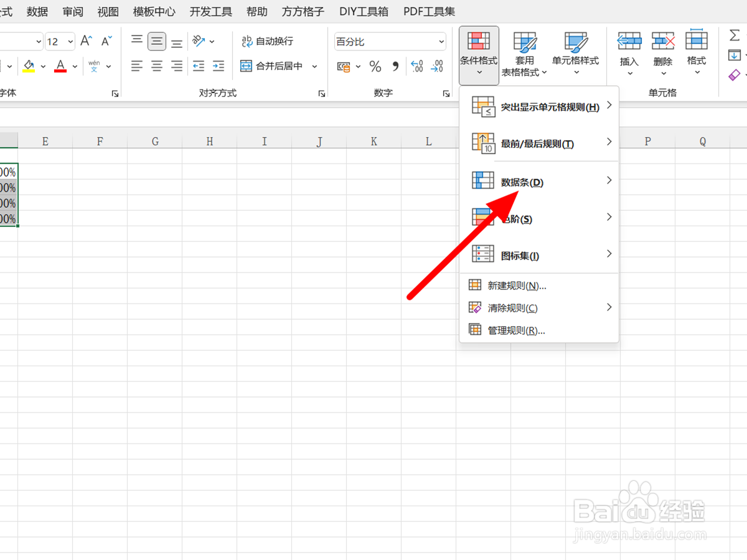Open the 方方格子 ribbon tab
The width and height of the screenshot is (747, 560).
click(303, 12)
